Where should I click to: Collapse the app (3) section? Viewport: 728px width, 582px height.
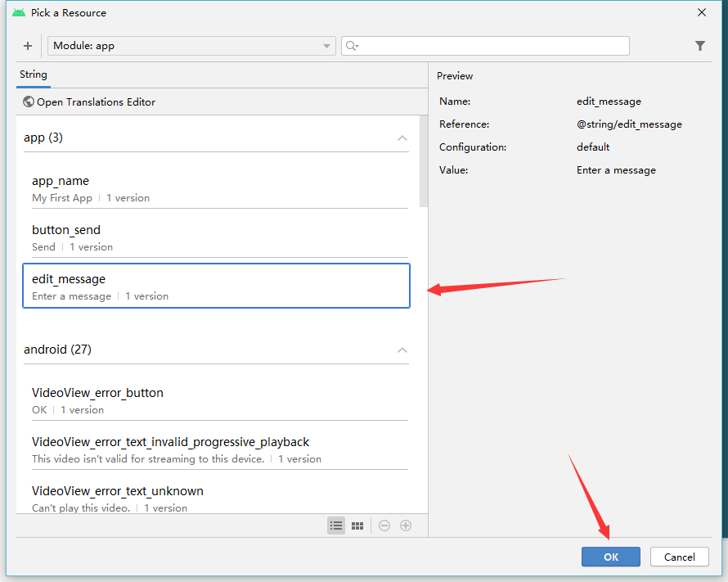(x=402, y=138)
